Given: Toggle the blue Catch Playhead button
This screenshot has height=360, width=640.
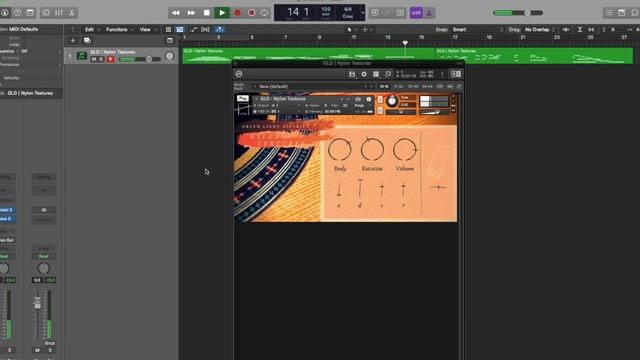Looking at the screenshot, I should (220, 29).
